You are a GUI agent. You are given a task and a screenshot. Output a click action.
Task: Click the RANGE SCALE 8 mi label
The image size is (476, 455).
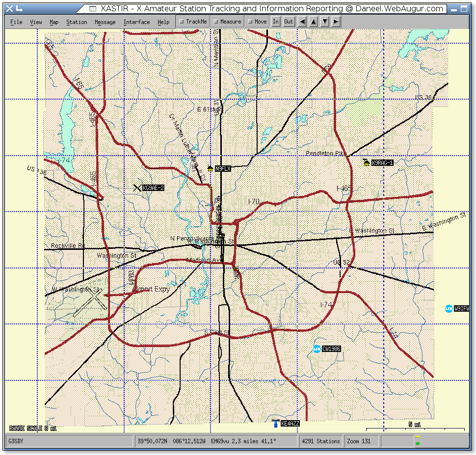[x=33, y=428]
